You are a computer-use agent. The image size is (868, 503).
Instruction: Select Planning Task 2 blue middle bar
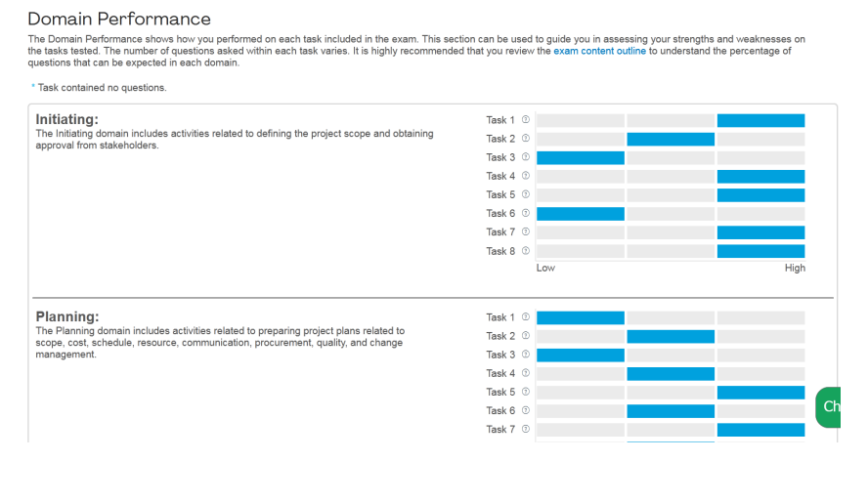tap(671, 336)
